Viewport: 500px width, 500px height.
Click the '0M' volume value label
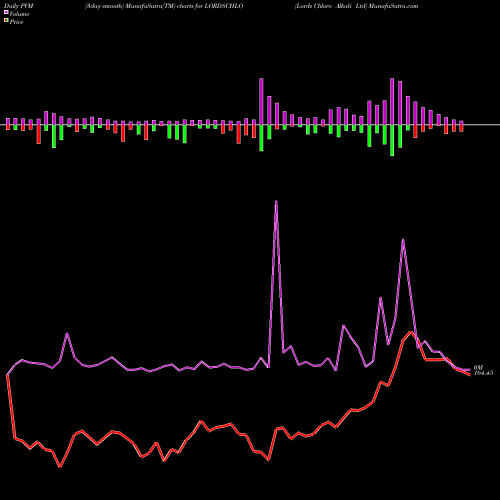click(x=478, y=367)
